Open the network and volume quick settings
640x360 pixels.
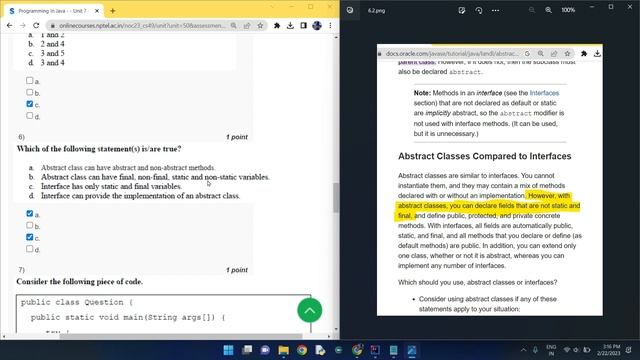576,350
